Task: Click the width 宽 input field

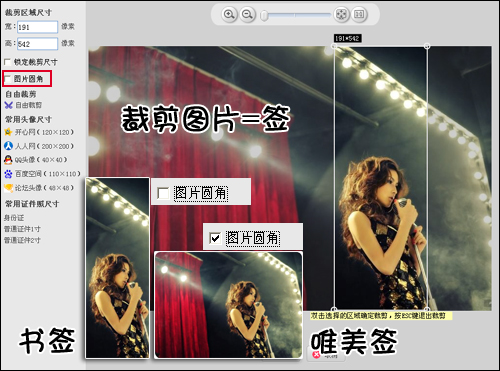Action: tap(37, 27)
